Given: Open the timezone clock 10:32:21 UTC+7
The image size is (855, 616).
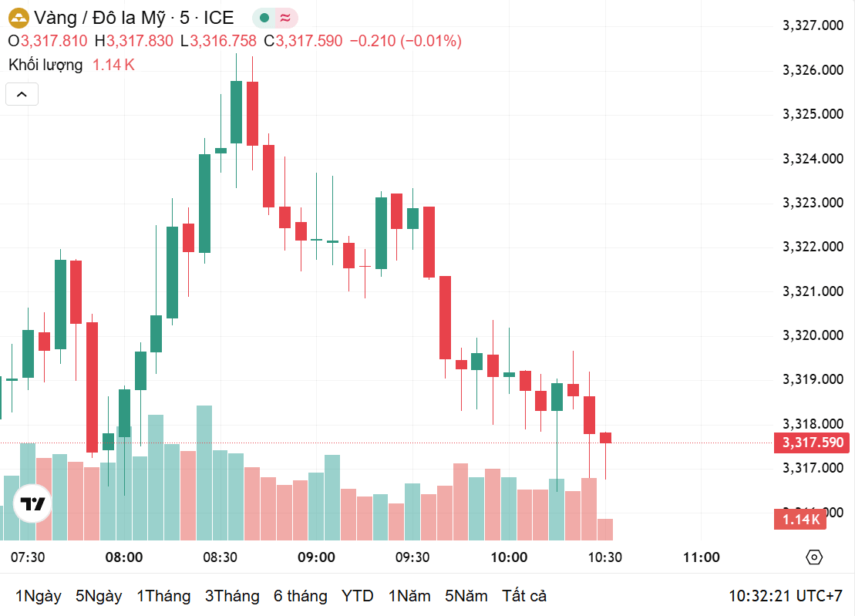Looking at the screenshot, I should point(786,596).
